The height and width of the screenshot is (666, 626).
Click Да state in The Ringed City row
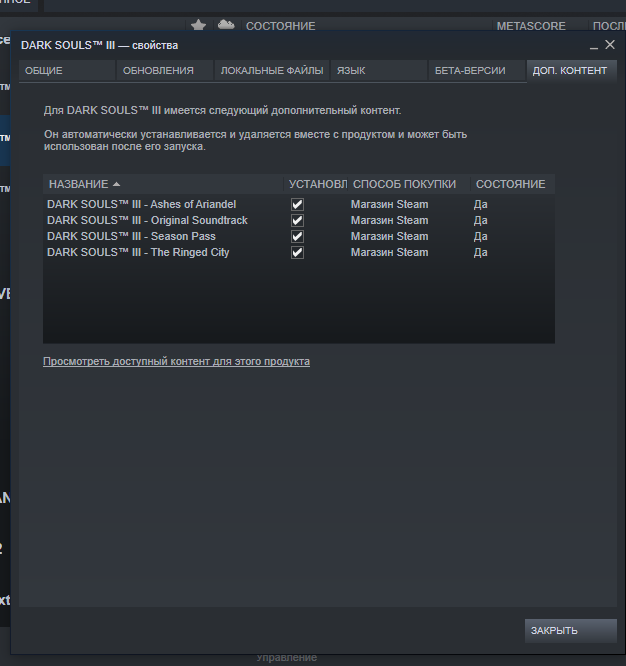[x=481, y=253]
